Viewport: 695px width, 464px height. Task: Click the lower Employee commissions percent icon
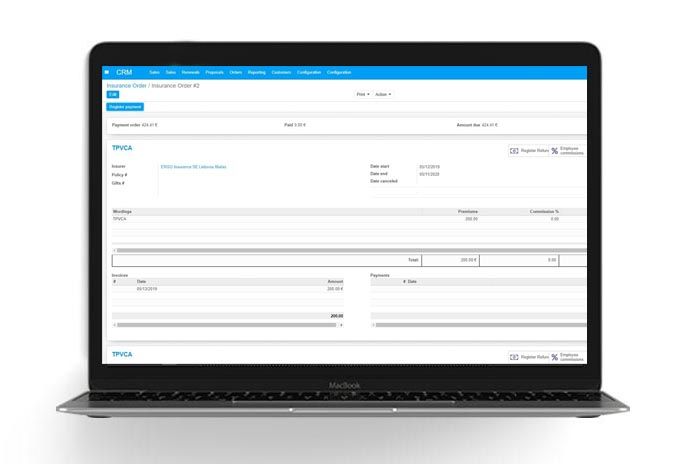(x=554, y=357)
